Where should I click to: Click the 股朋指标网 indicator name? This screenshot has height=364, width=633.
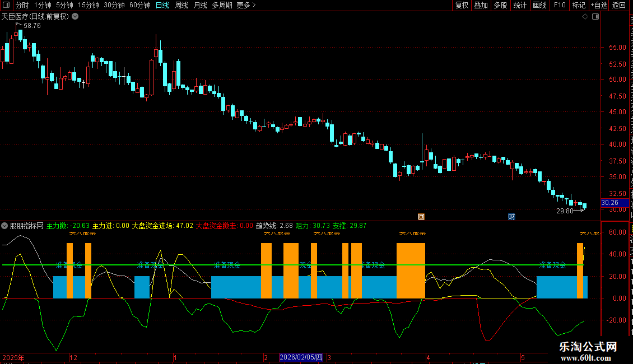tap(27, 226)
